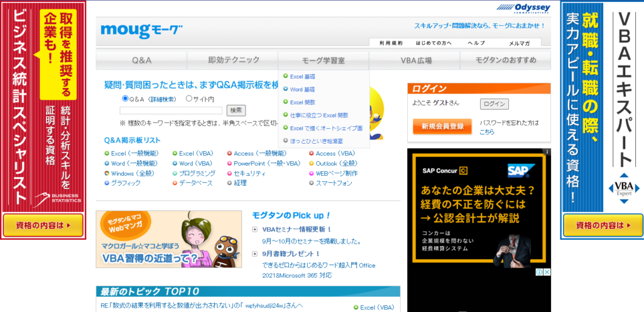Click the arrow icon beside VBAセミナー情報更新

255,230
